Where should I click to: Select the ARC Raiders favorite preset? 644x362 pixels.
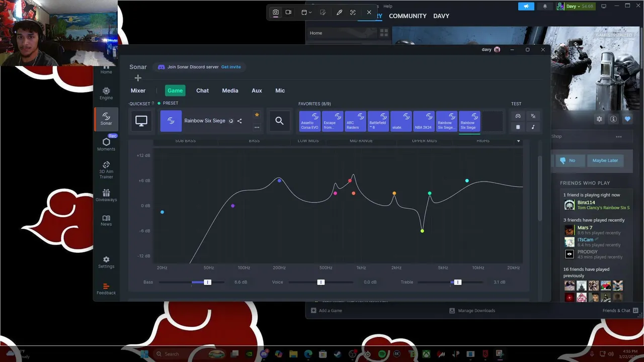(x=355, y=121)
